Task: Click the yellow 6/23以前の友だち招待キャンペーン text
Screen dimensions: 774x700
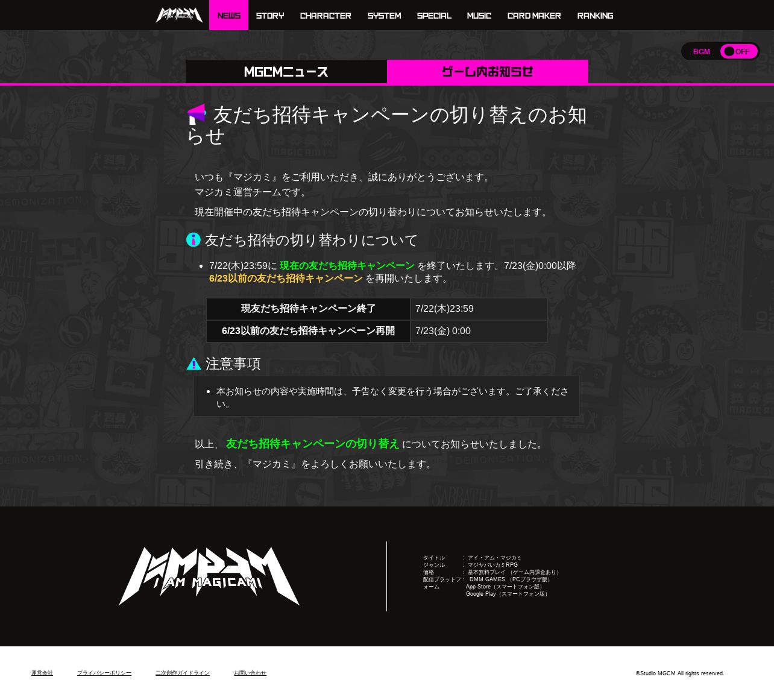Action: tap(286, 279)
